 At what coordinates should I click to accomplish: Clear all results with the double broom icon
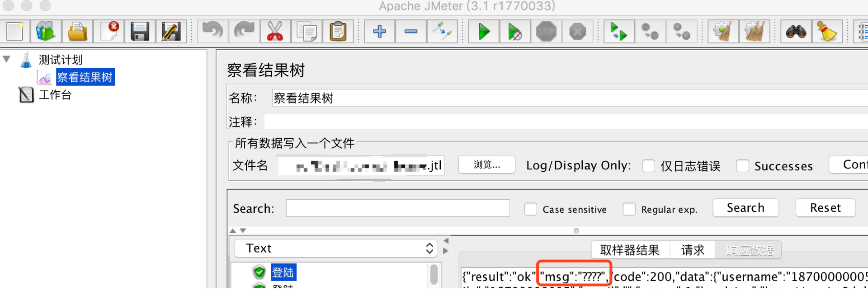pos(754,32)
